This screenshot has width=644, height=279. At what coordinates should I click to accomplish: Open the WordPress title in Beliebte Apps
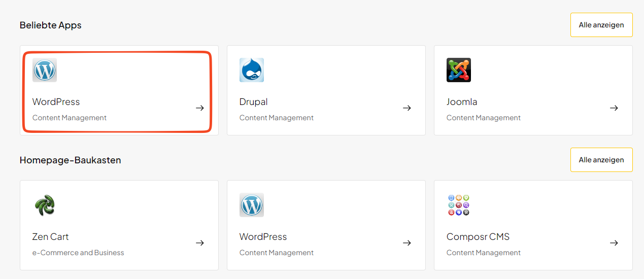point(56,102)
